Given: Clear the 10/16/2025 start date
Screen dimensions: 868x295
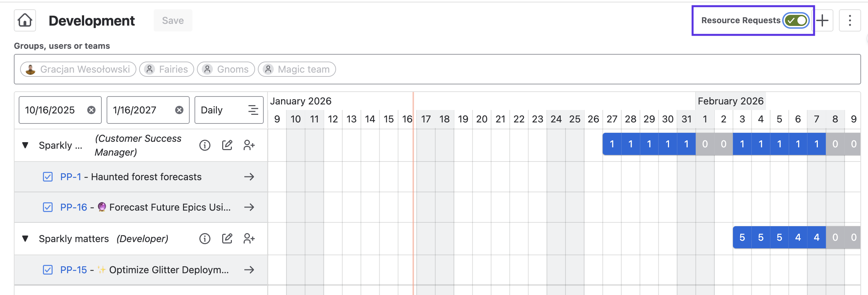Looking at the screenshot, I should [x=91, y=110].
